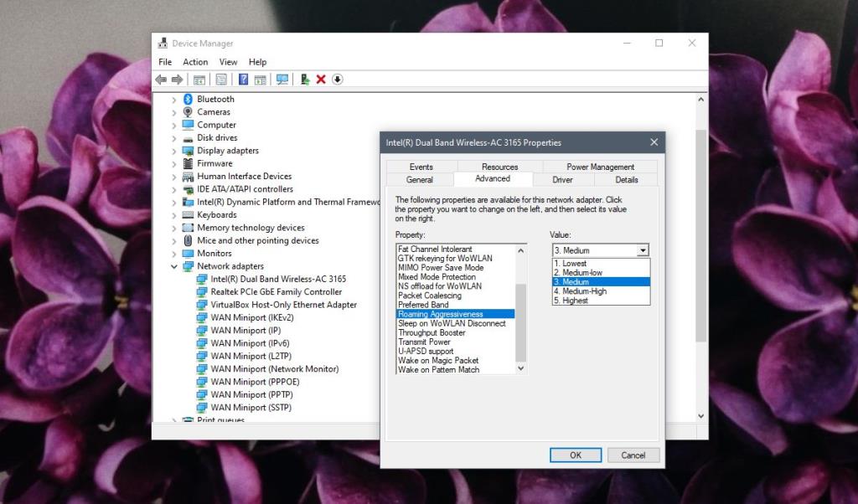Collapse the Network adapters category

174,265
